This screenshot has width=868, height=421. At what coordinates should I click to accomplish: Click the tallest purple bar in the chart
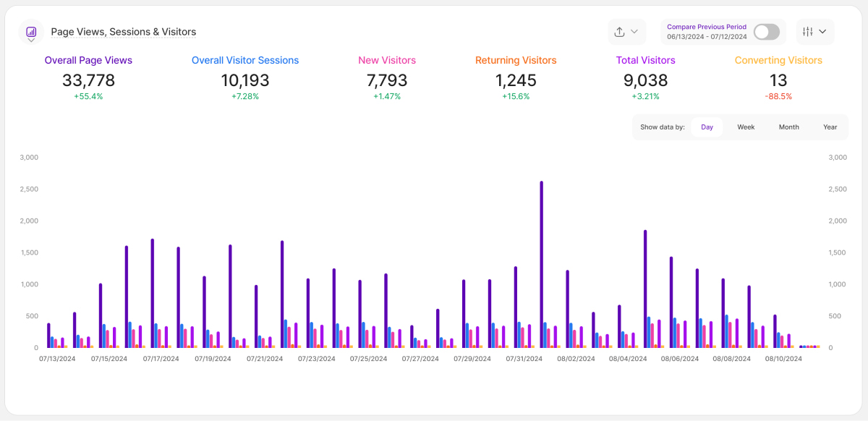(541, 264)
